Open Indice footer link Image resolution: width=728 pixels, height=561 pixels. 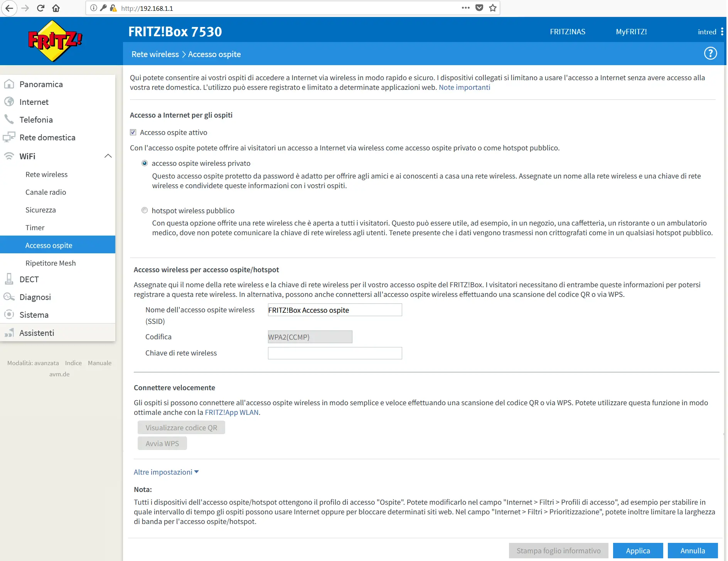click(x=73, y=363)
